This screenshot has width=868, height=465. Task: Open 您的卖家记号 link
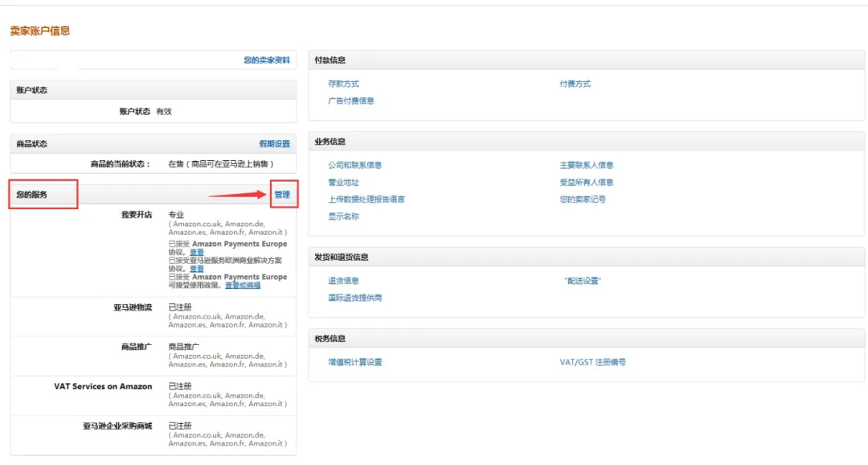(x=583, y=199)
